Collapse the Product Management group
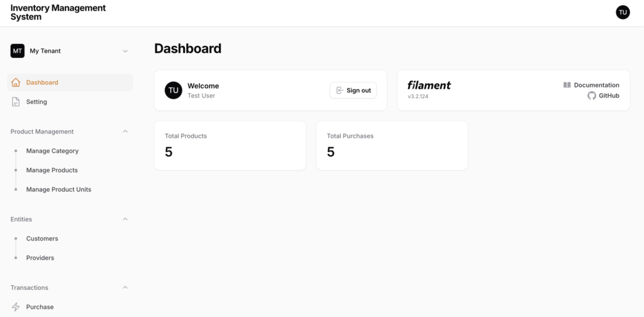 click(x=125, y=131)
